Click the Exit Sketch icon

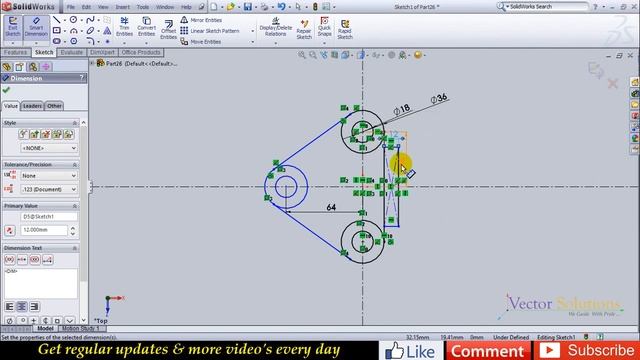point(13,28)
